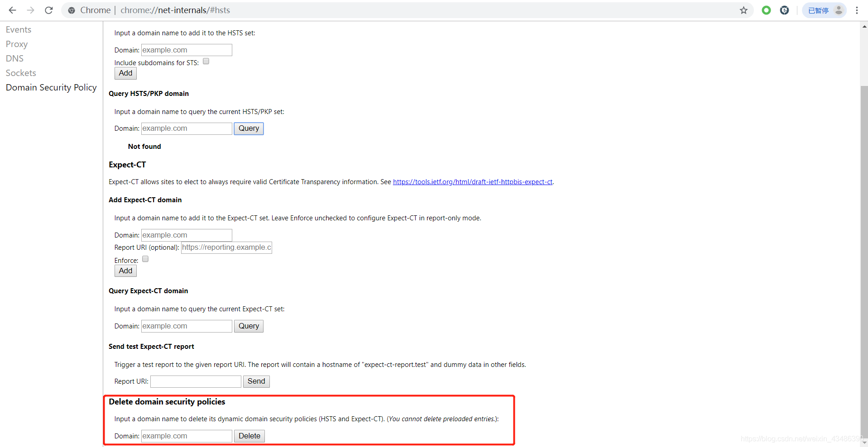Open the expect-ct specification link

472,181
